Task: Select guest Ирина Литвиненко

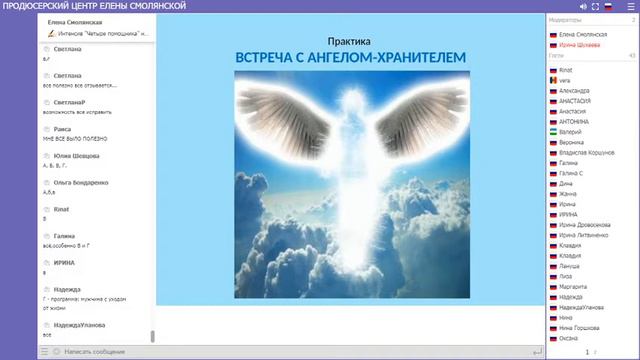Action: coord(583,235)
